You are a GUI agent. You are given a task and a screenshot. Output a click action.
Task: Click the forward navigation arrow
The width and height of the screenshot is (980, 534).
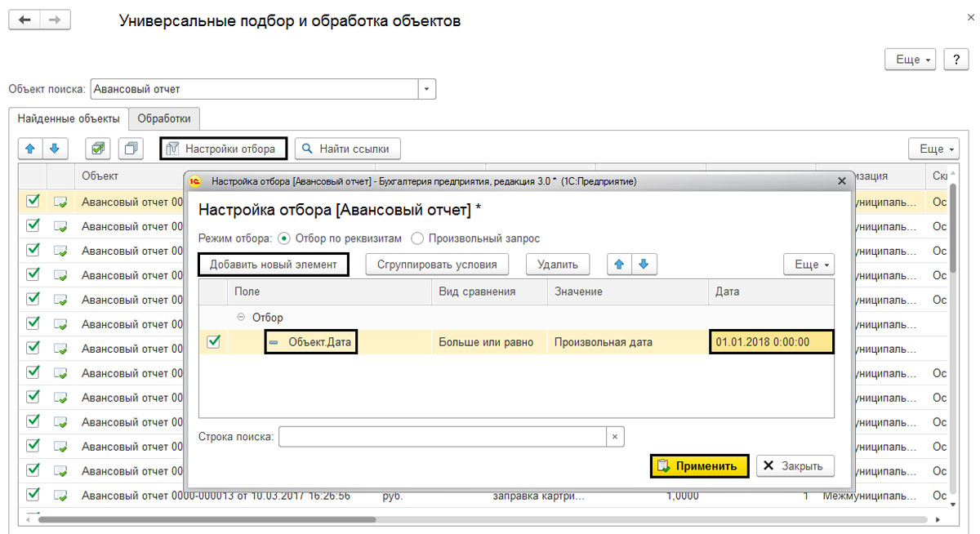54,20
